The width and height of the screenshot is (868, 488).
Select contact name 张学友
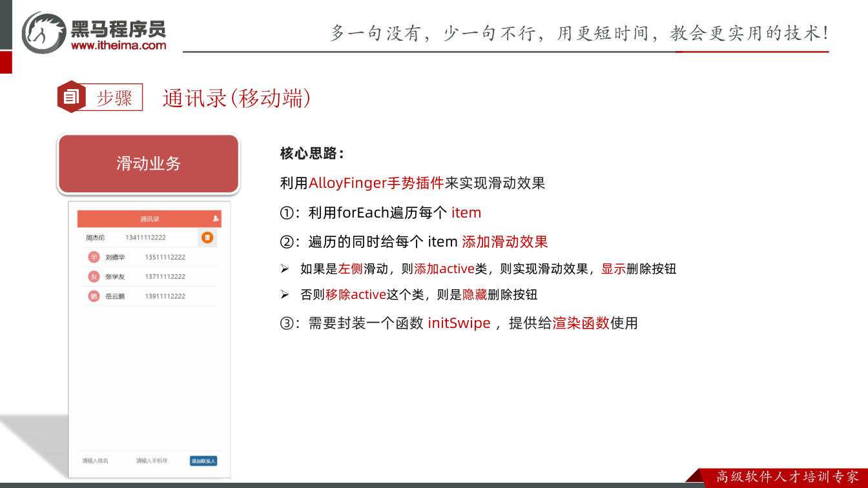pyautogui.click(x=115, y=276)
